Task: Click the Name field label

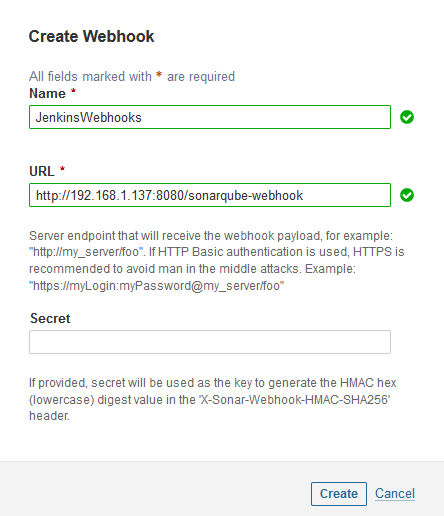Action: (x=47, y=93)
